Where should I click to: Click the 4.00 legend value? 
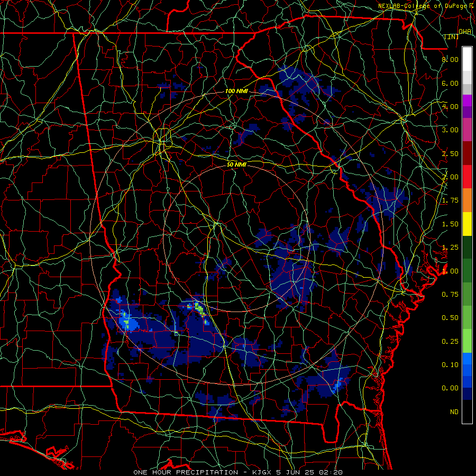point(450,106)
